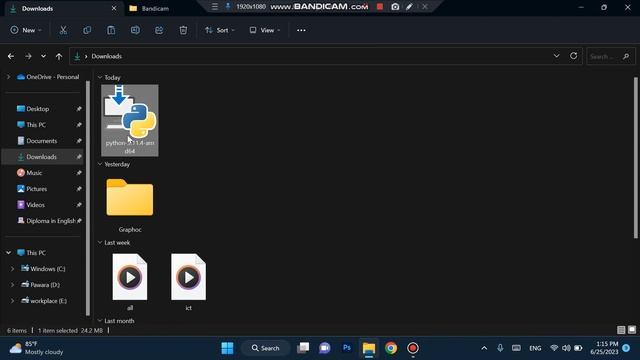Image resolution: width=640 pixels, height=360 pixels.
Task: Open the New dropdown menu
Action: [x=26, y=30]
